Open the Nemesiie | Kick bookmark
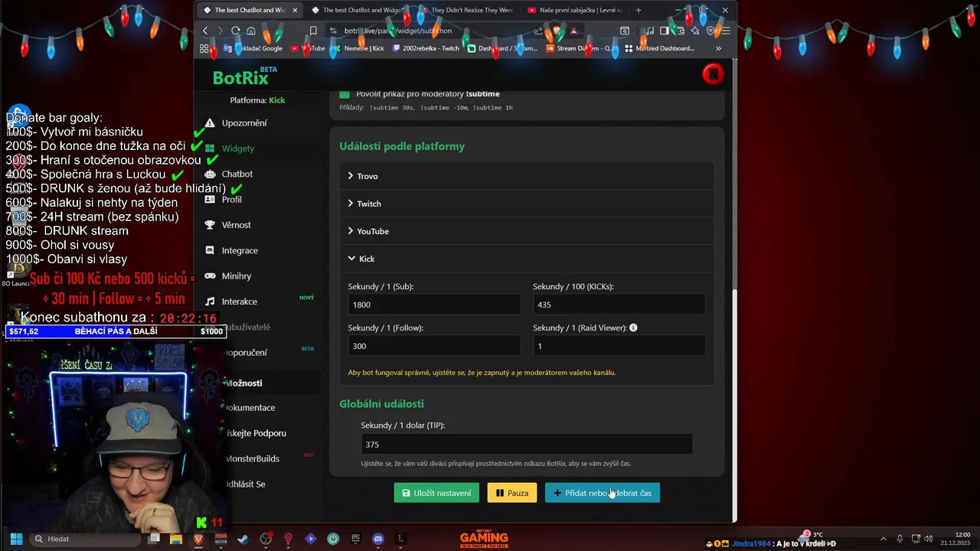Image resolution: width=980 pixels, height=551 pixels. point(359,48)
